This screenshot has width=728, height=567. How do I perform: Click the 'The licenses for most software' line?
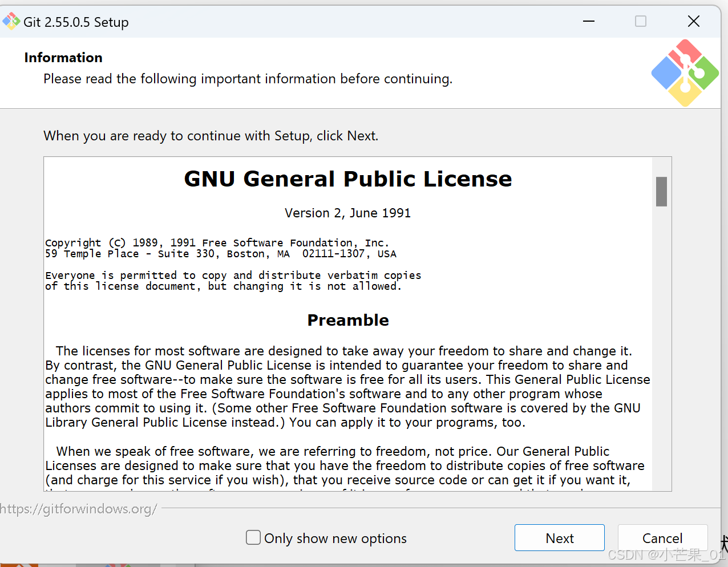pos(344,351)
